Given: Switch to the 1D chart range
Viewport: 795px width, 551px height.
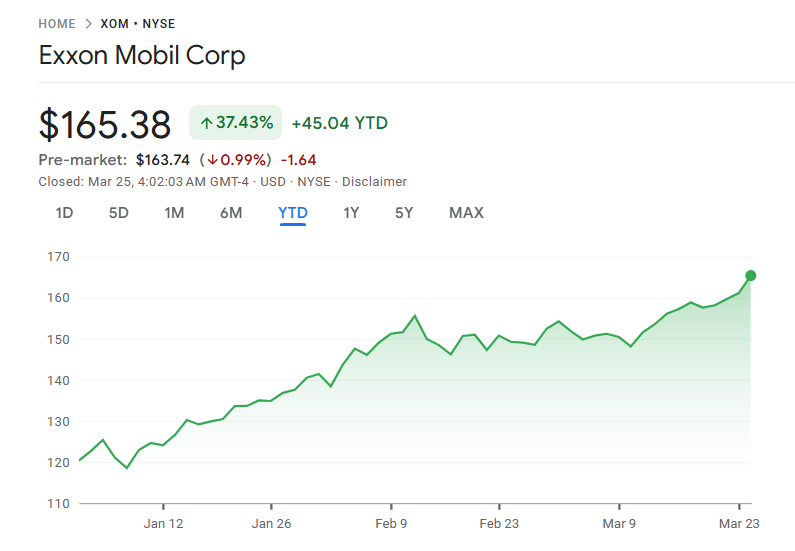Looking at the screenshot, I should pyautogui.click(x=64, y=212).
